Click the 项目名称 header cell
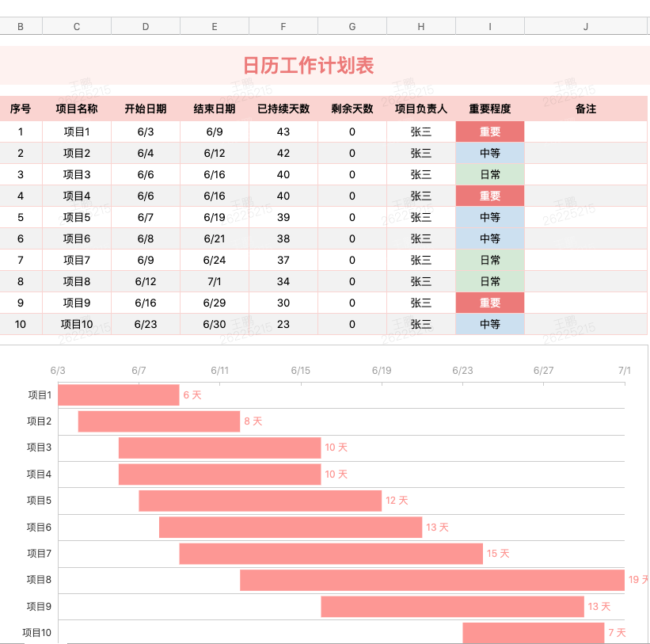This screenshot has width=650, height=644. 77,109
